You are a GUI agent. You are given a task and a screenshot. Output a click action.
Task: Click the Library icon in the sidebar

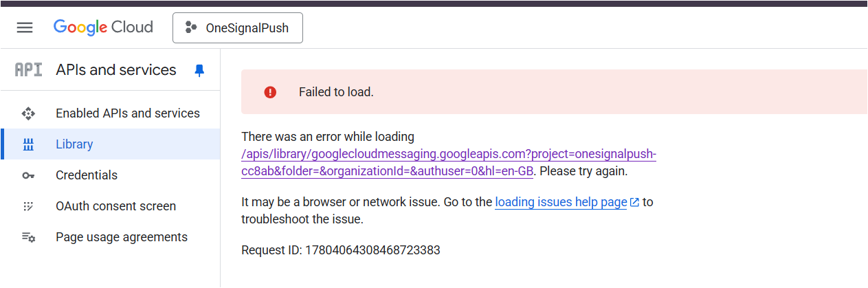coord(28,144)
